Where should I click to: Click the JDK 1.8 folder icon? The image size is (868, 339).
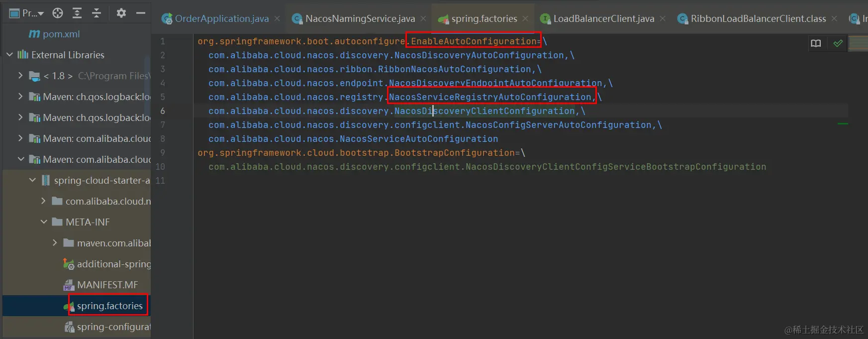[x=34, y=76]
